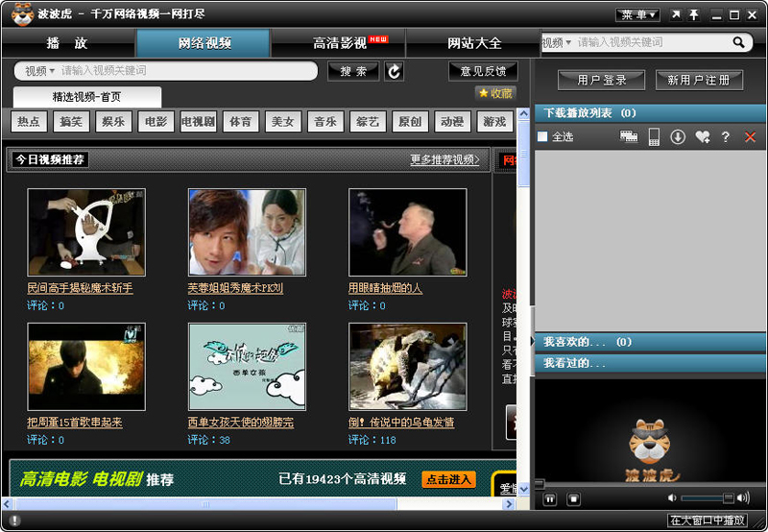Open the 把周董15首歌串起来 video link
The height and width of the screenshot is (532, 768).
(x=75, y=423)
